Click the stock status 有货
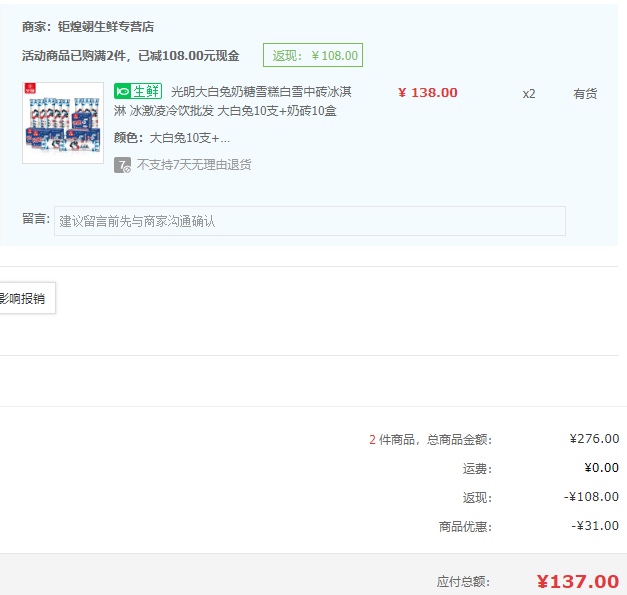This screenshot has height=595, width=627. (585, 94)
